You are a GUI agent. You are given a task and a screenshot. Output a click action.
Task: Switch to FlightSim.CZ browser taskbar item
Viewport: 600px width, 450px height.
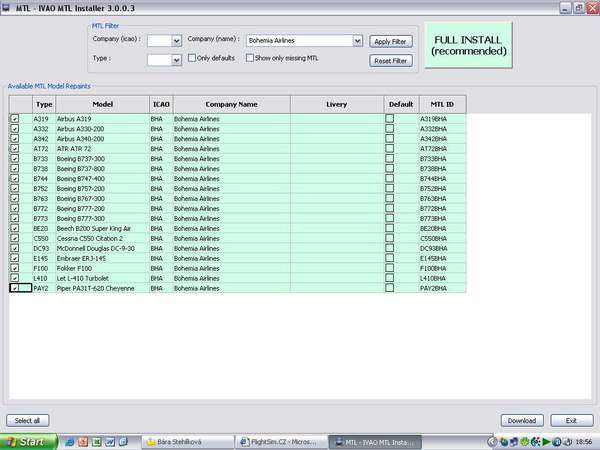tap(278, 441)
